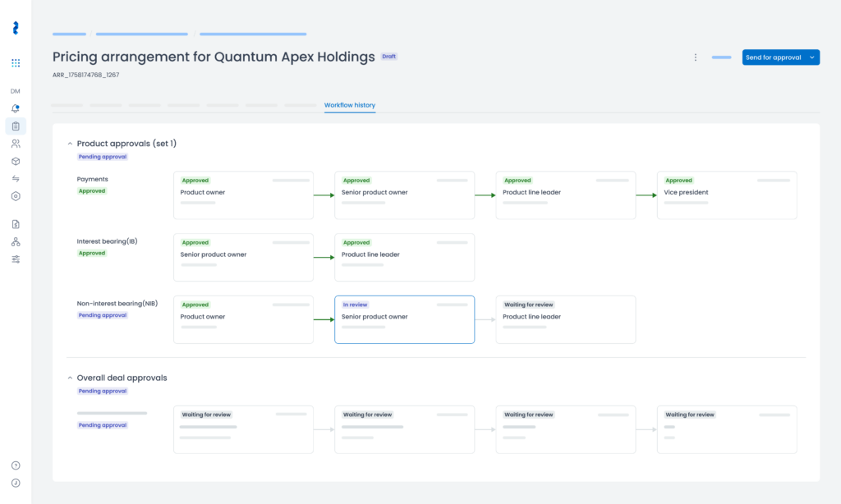Open the Vice president approval card
841x504 pixels.
click(x=726, y=195)
